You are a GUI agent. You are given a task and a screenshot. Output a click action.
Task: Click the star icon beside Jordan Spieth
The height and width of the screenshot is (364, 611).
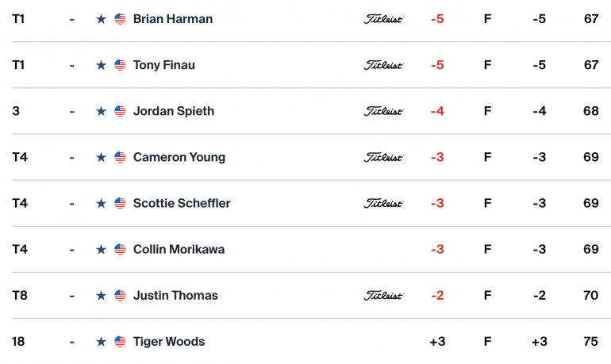(101, 111)
